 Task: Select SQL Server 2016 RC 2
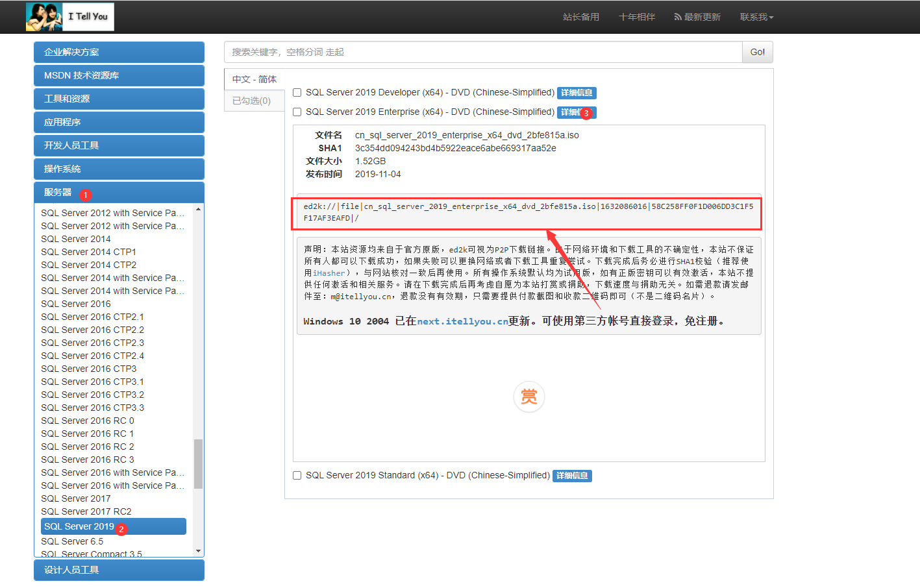tap(88, 447)
